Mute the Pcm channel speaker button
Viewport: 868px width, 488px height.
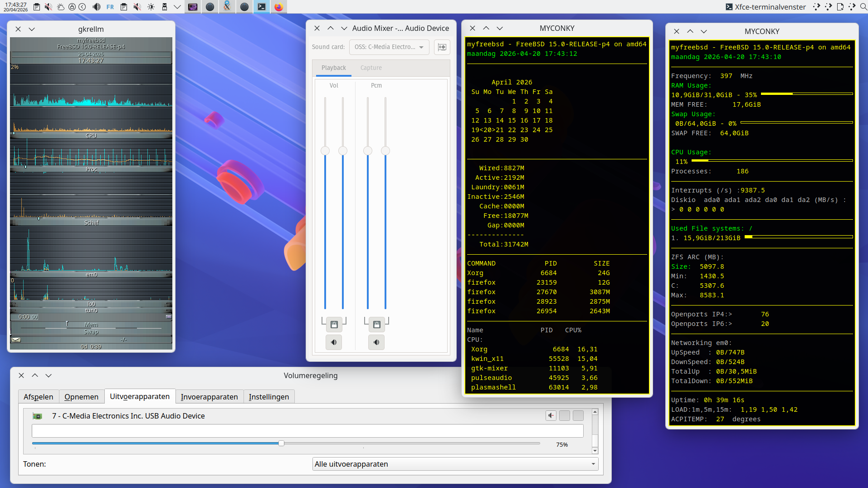[x=376, y=342]
